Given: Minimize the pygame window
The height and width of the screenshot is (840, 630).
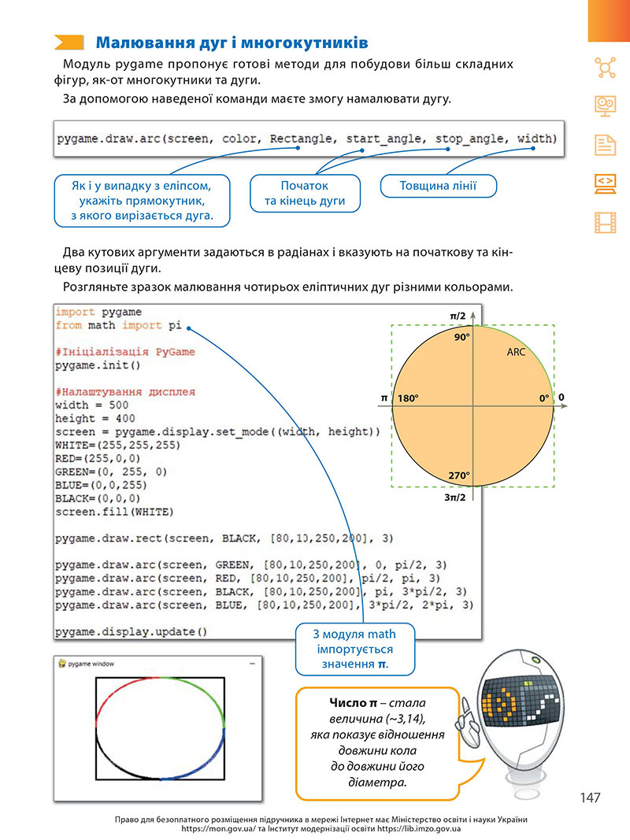Looking at the screenshot, I should point(252,664).
